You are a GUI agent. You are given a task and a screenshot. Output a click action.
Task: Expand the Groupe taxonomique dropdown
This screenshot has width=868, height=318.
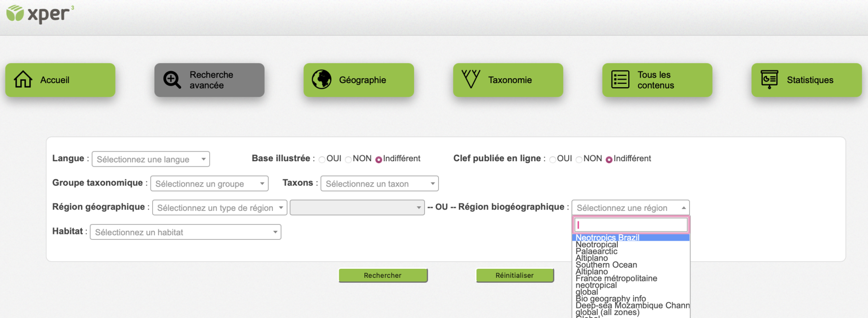(x=209, y=183)
